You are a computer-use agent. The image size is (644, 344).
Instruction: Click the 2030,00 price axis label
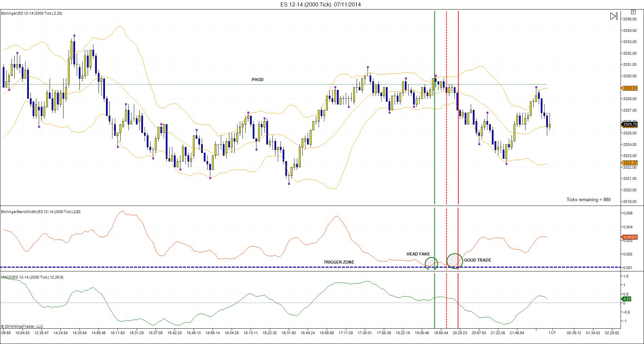pos(630,76)
